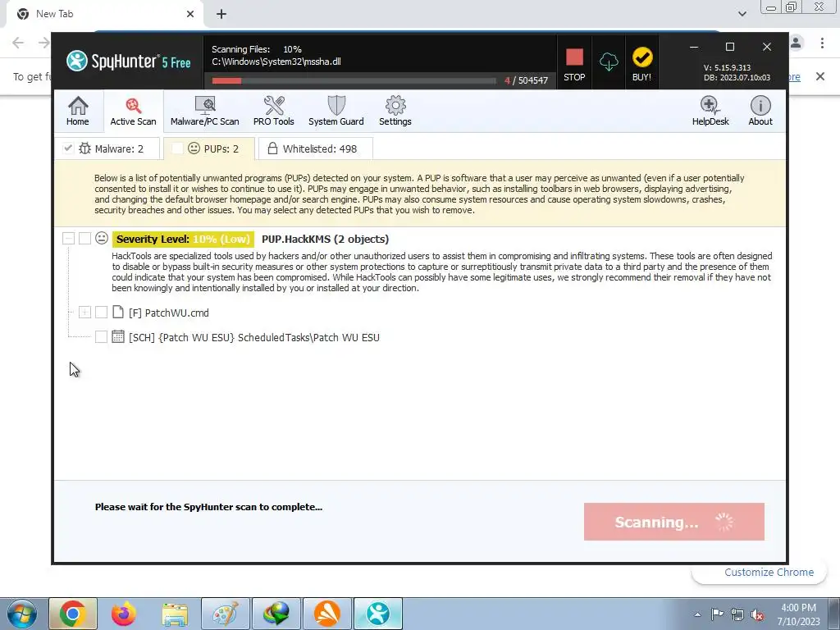Click the 4 / 504547 file counter

tap(526, 80)
